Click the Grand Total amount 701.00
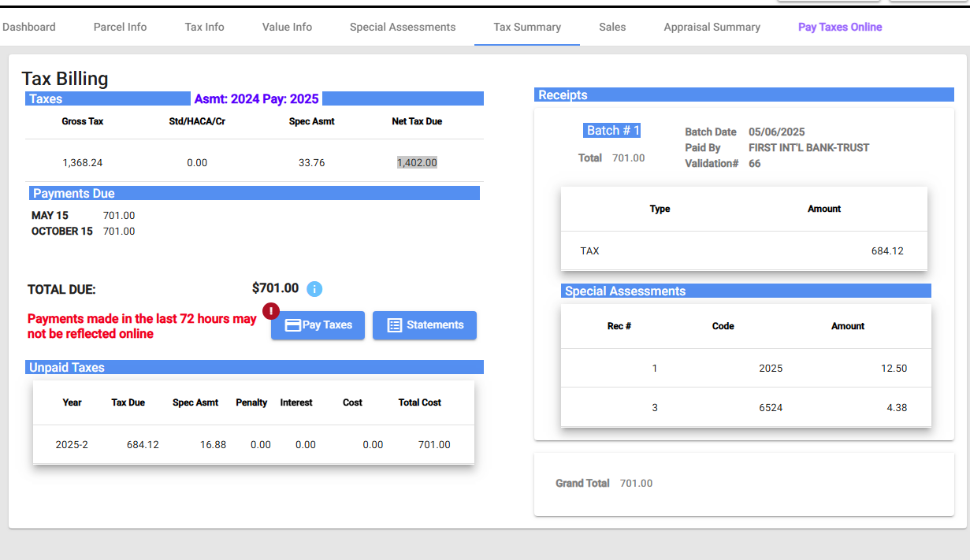 (636, 484)
